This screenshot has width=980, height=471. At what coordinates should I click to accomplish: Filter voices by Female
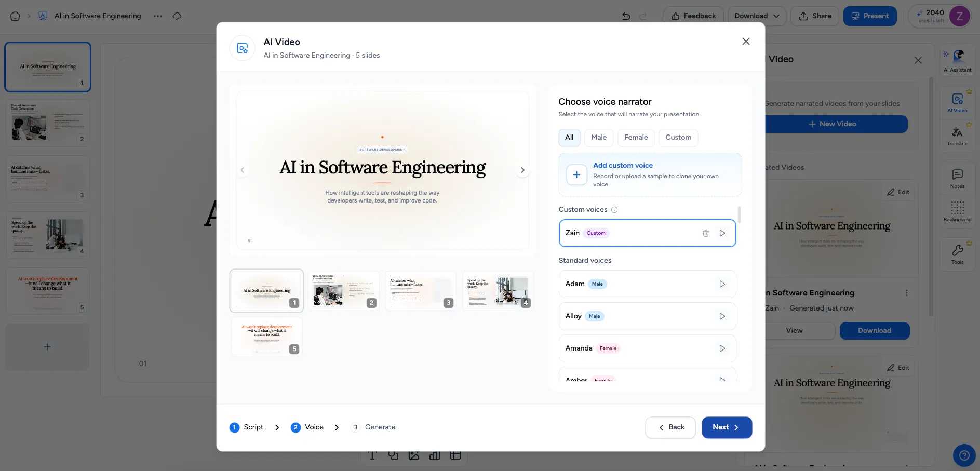[636, 138]
